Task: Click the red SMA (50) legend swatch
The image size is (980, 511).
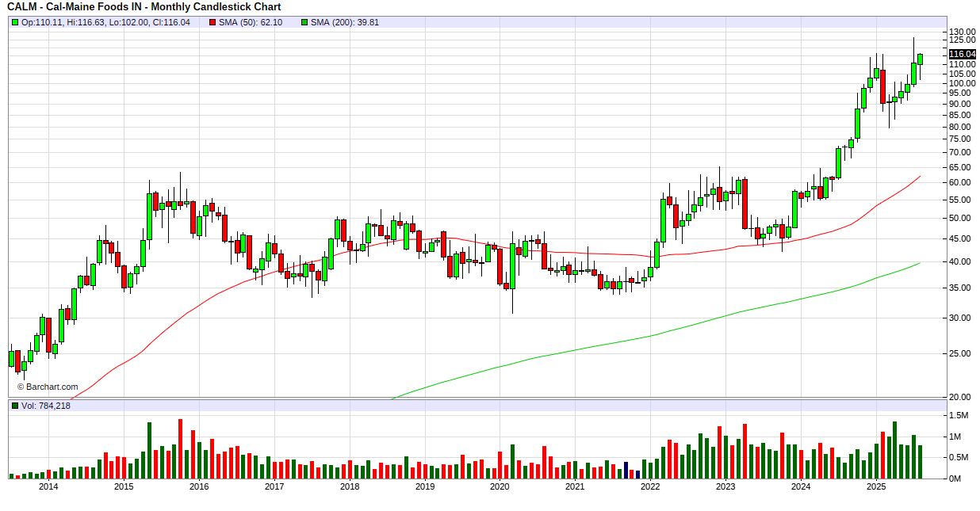Action: [212, 22]
